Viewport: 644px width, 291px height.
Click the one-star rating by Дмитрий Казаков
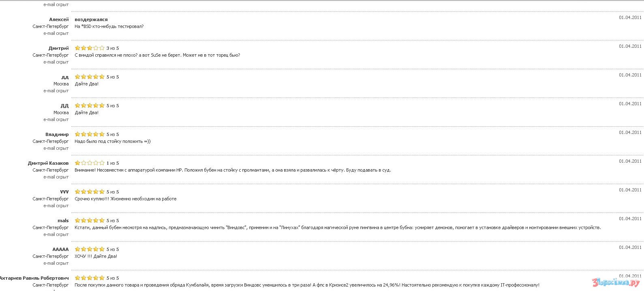point(90,163)
